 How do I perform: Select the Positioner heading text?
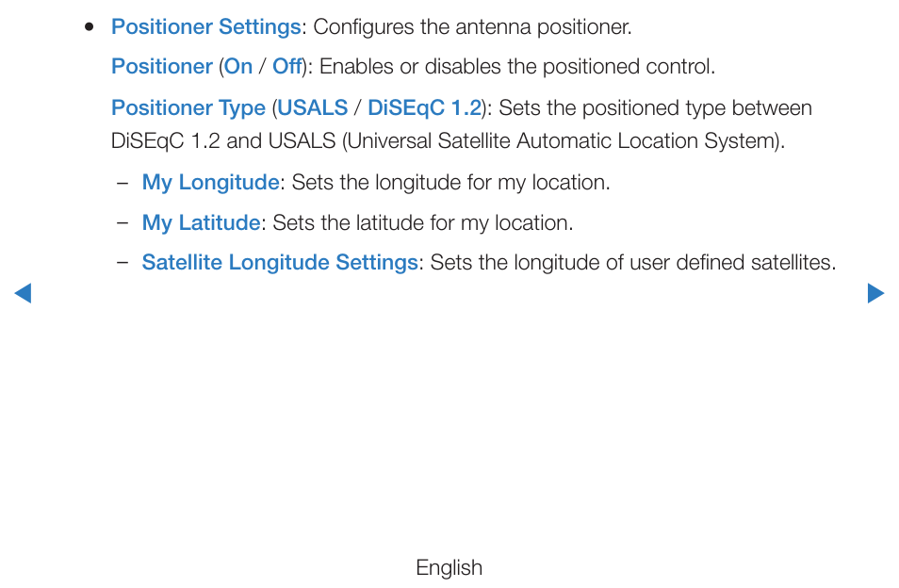[x=162, y=67]
